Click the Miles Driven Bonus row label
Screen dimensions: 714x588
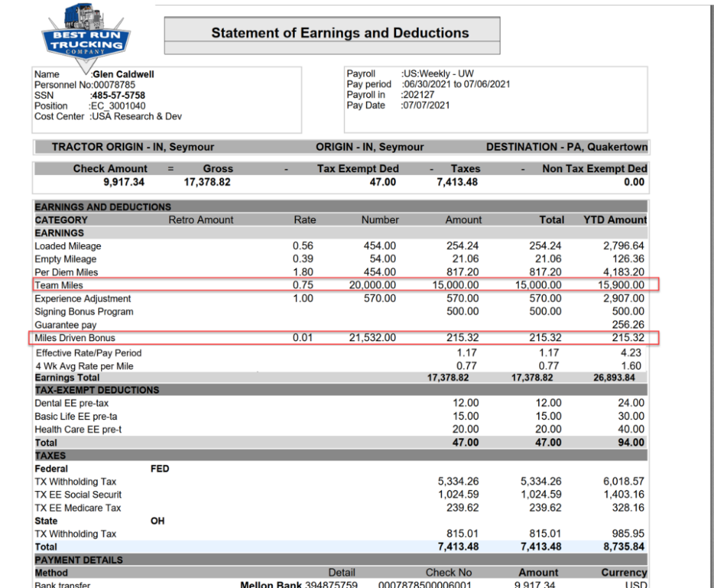[x=75, y=338]
